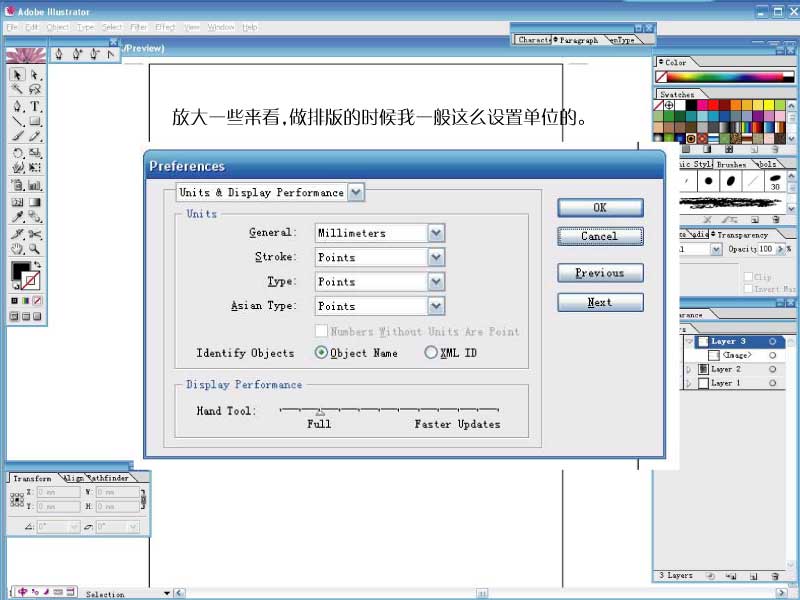Click the OK button
800x600 pixels.
pyautogui.click(x=600, y=208)
